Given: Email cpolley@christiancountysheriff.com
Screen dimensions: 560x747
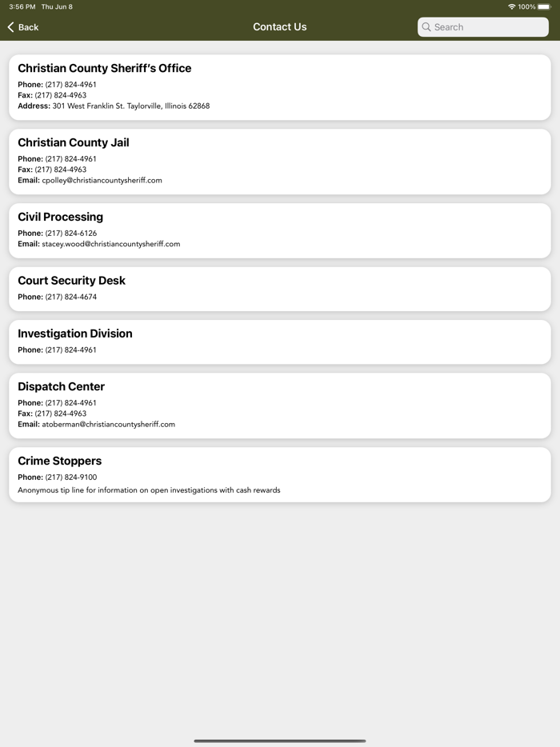Looking at the screenshot, I should coord(102,180).
